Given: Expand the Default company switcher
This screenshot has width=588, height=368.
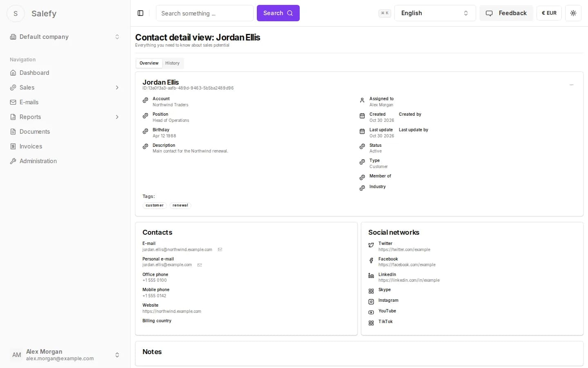Looking at the screenshot, I should [x=65, y=37].
